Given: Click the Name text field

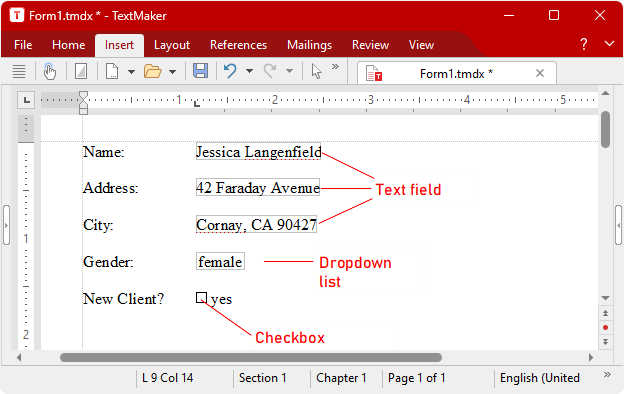Looking at the screenshot, I should point(259,152).
